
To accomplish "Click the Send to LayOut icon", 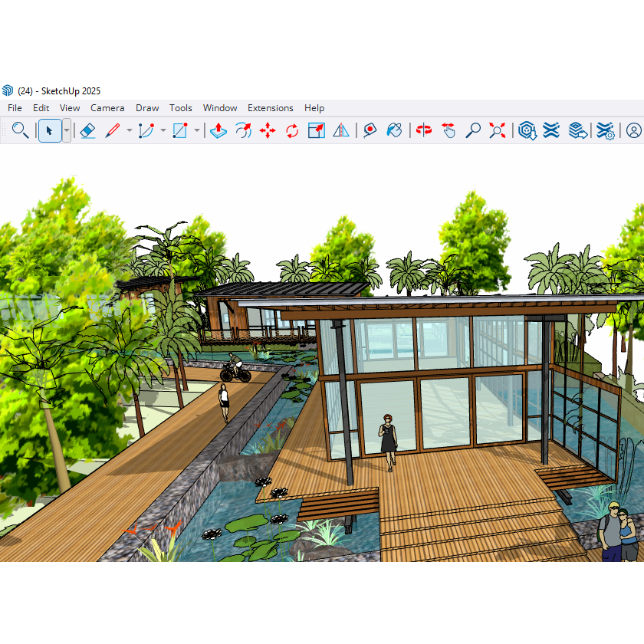I will click(x=577, y=130).
